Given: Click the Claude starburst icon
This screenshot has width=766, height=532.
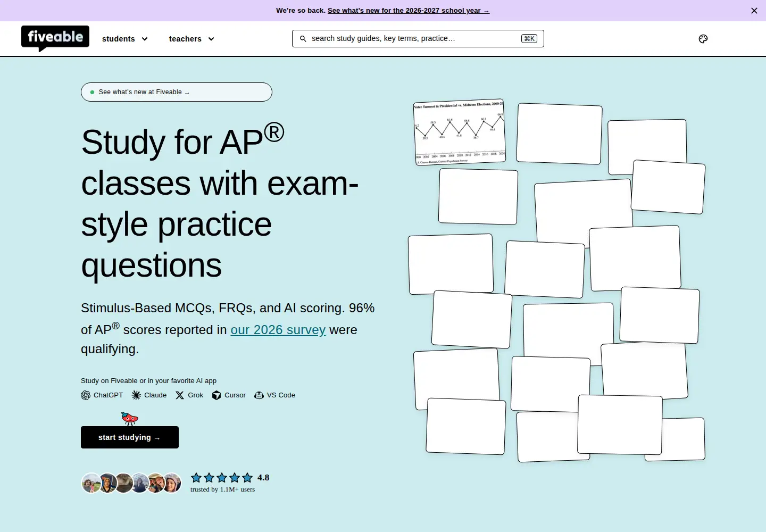Looking at the screenshot, I should (136, 395).
